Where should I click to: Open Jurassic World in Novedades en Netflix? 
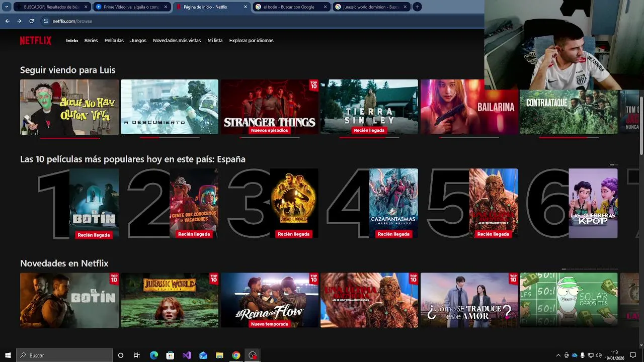(x=170, y=300)
